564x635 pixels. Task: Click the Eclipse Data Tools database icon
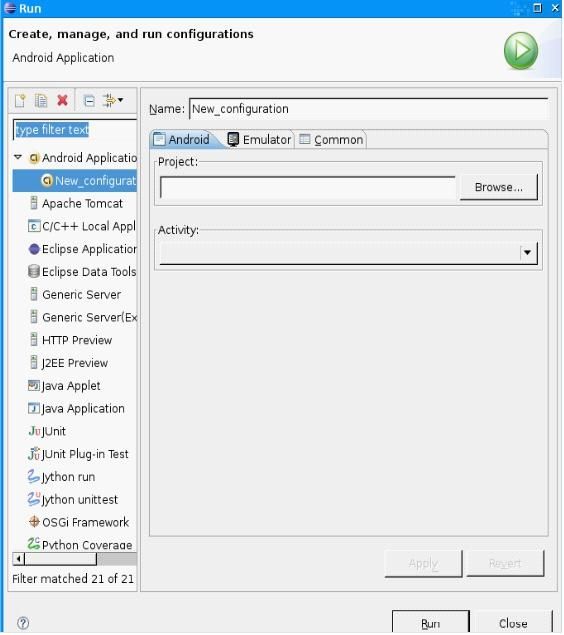(34, 271)
